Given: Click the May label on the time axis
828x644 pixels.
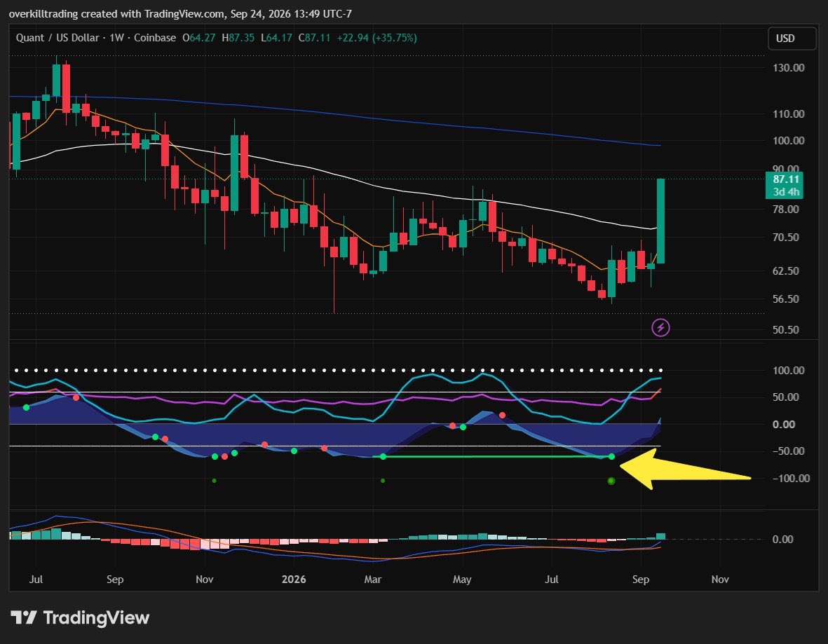Looking at the screenshot, I should click(462, 580).
